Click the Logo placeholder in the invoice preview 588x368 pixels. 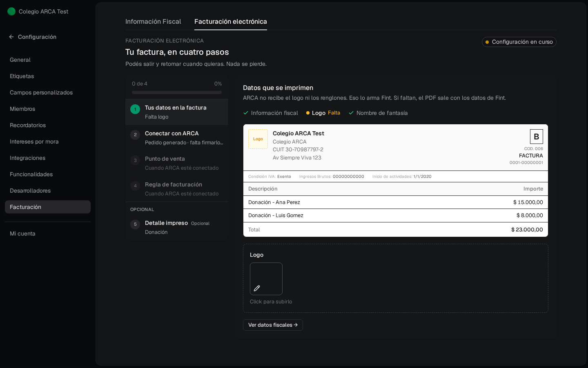coord(258,139)
